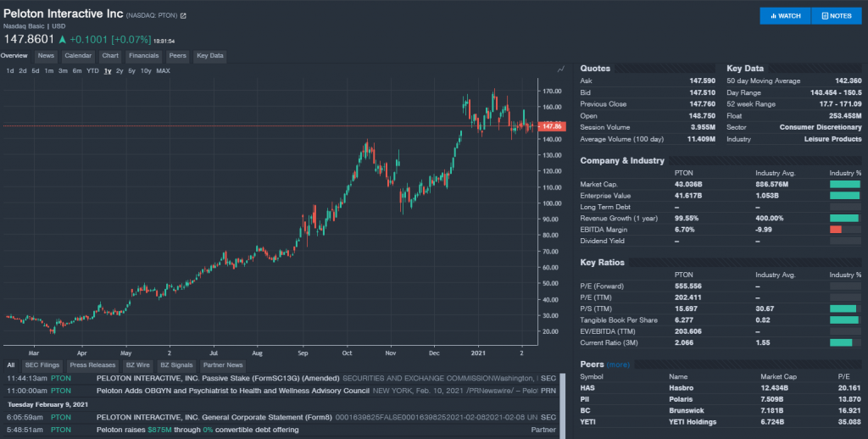Switch to the Chart tab
The height and width of the screenshot is (439, 868).
tap(110, 56)
